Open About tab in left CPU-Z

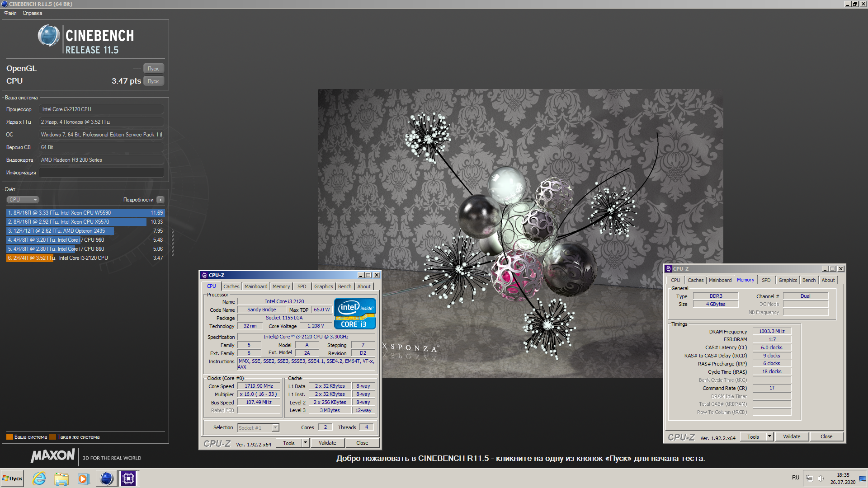(364, 286)
